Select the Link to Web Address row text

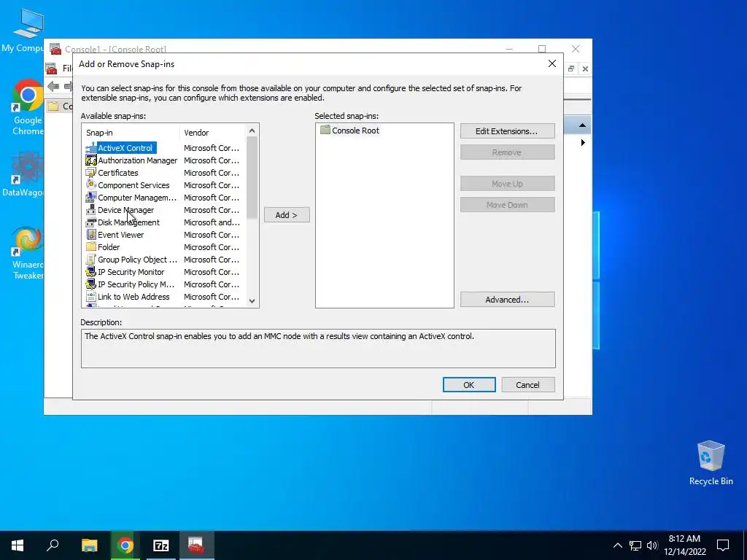(133, 297)
